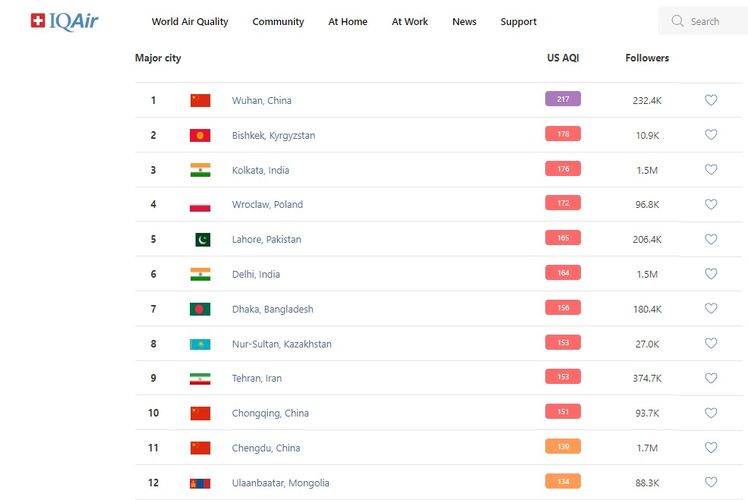Click the search magnifier icon

[x=678, y=21]
